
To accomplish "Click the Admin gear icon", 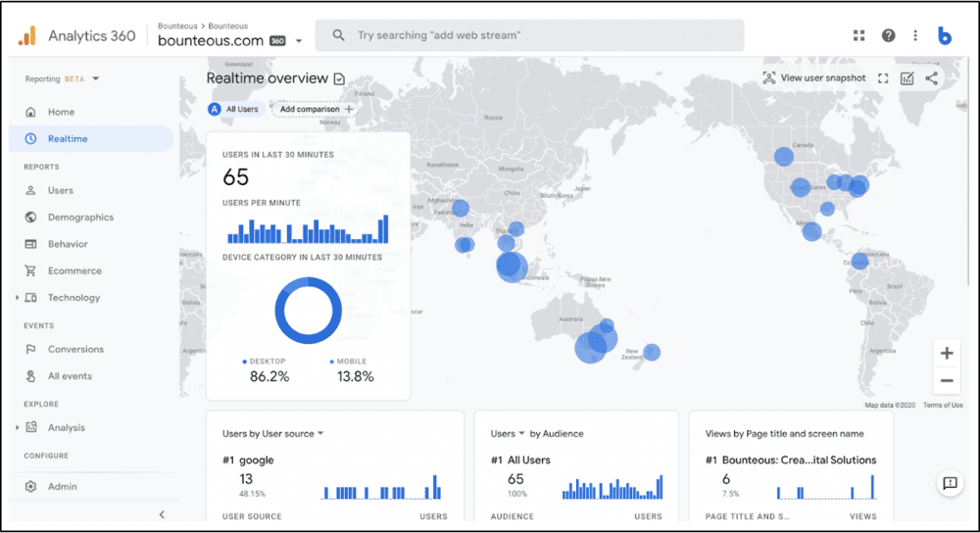I will (30, 486).
